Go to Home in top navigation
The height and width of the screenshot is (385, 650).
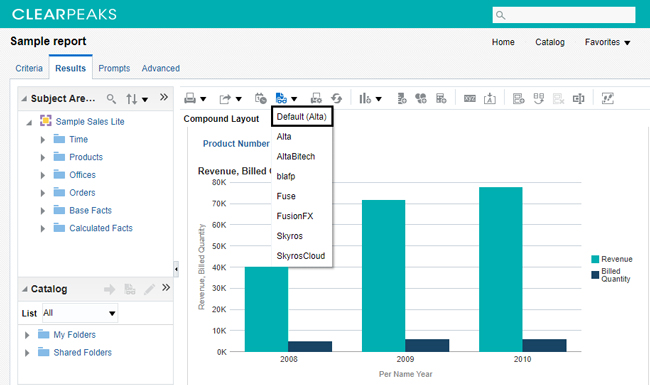click(x=503, y=42)
